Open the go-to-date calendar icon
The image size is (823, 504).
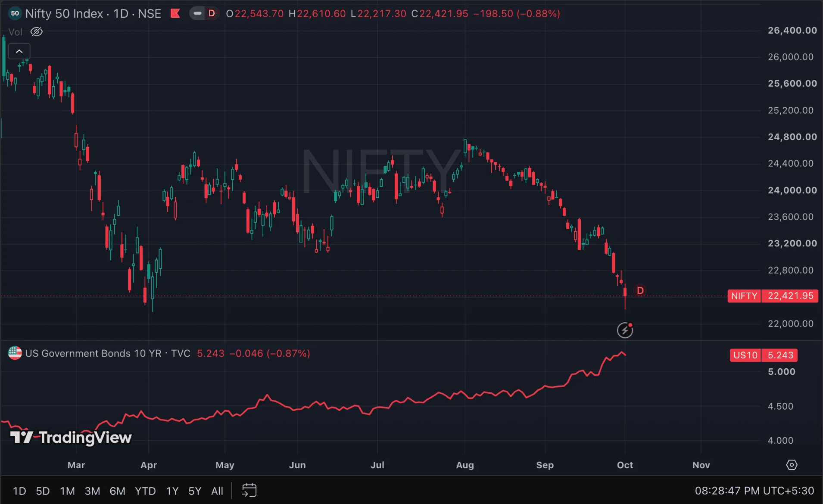[x=249, y=490]
